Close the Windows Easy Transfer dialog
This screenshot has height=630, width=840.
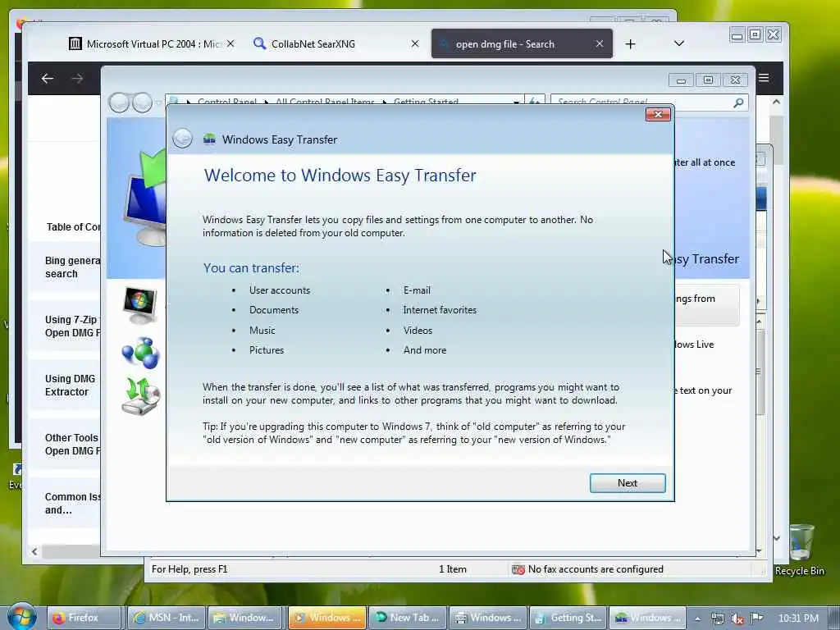pyautogui.click(x=658, y=114)
